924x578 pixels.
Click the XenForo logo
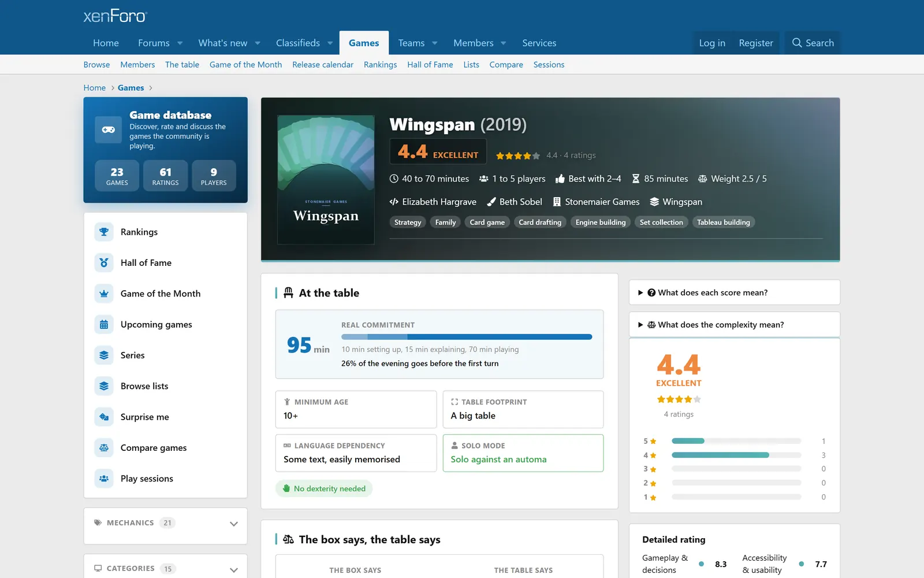pos(115,16)
